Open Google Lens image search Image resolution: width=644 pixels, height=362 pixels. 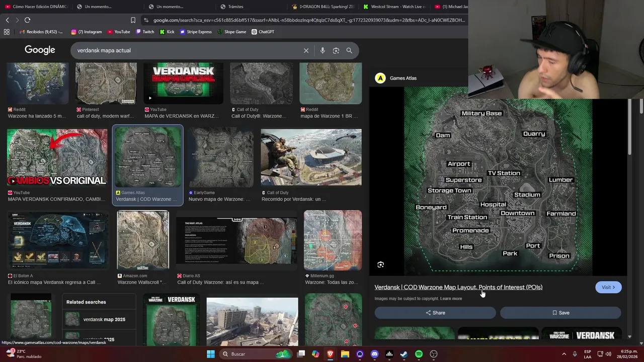tap(336, 50)
